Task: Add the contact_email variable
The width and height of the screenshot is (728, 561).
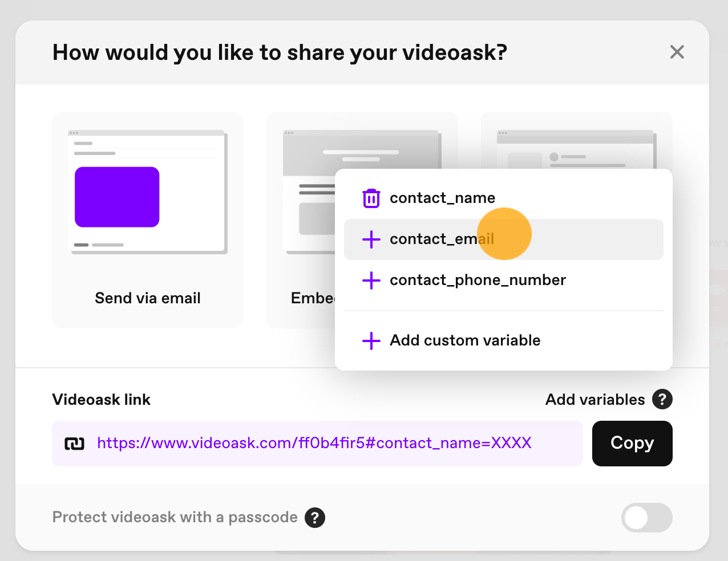Action: point(503,239)
